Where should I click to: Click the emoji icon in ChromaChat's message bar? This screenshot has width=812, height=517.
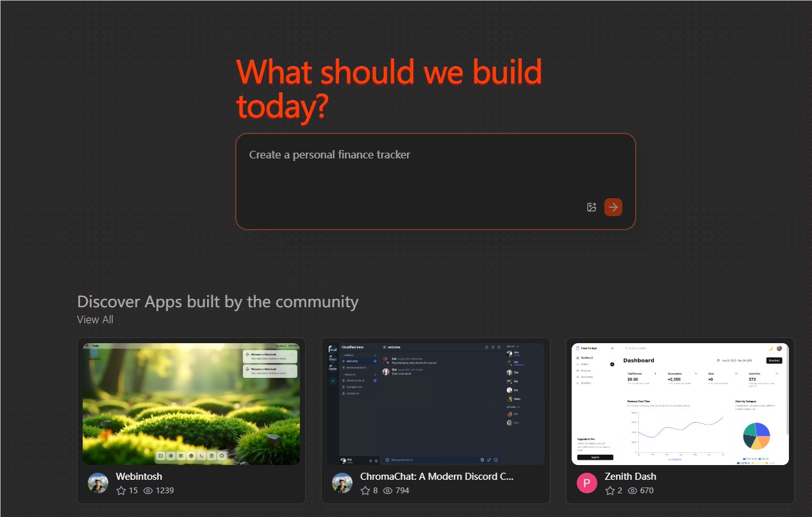495,461
